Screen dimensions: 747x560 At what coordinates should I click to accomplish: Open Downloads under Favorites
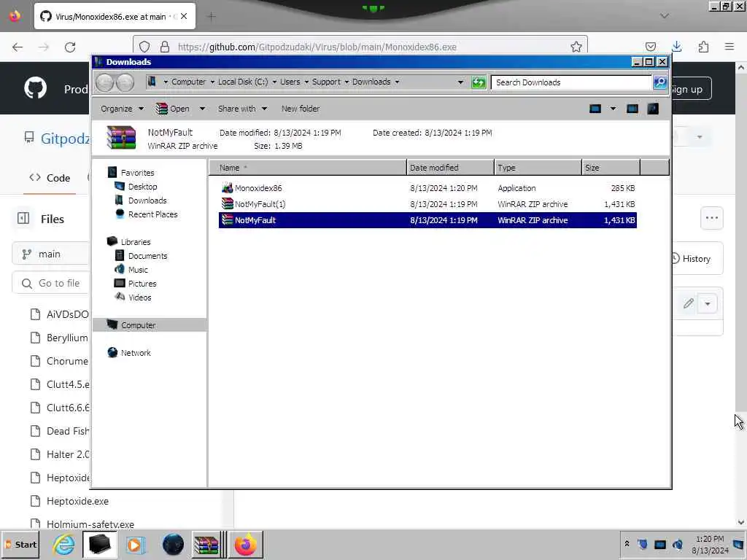147,201
